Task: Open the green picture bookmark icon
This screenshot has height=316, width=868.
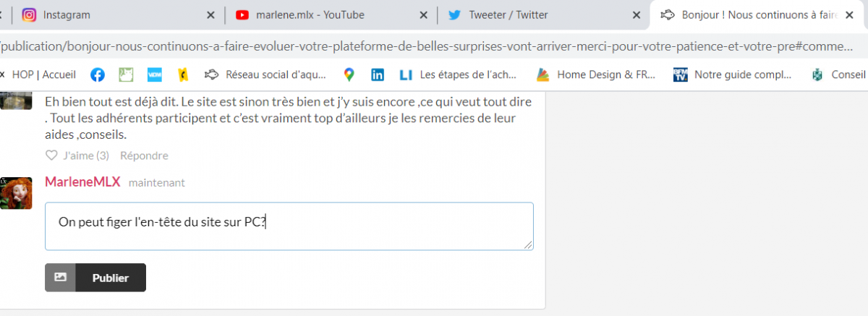Action: (126, 74)
